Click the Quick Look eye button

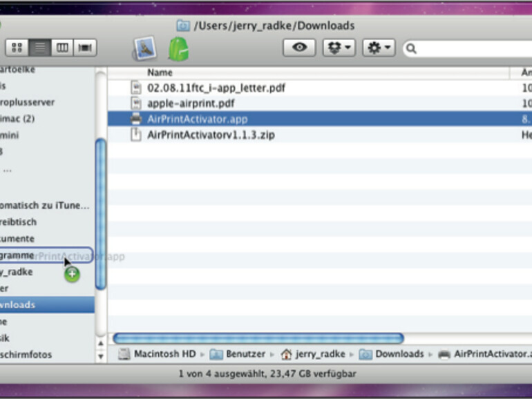(x=299, y=48)
